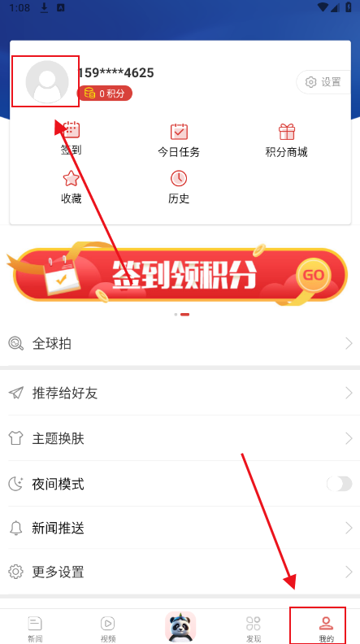Expand the 全球拍 row chevron
The image size is (360, 644).
coord(349,343)
